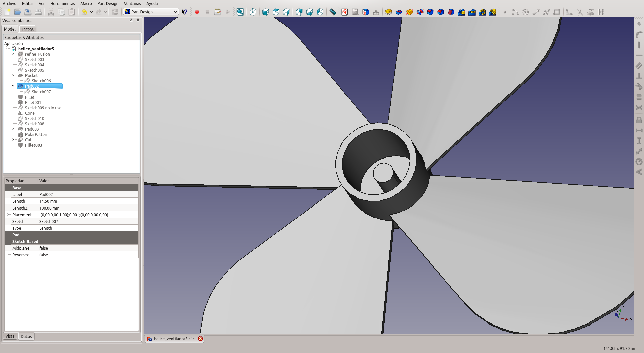Viewport: 644px width, 353px height.
Task: Expand the refine_Fusion tree item
Action: 13,54
